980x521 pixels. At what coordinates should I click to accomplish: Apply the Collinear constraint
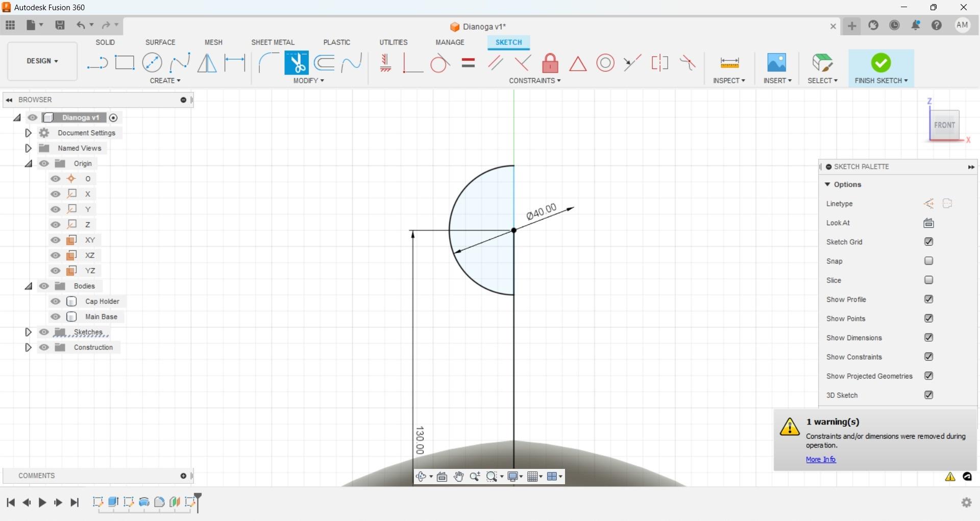632,63
